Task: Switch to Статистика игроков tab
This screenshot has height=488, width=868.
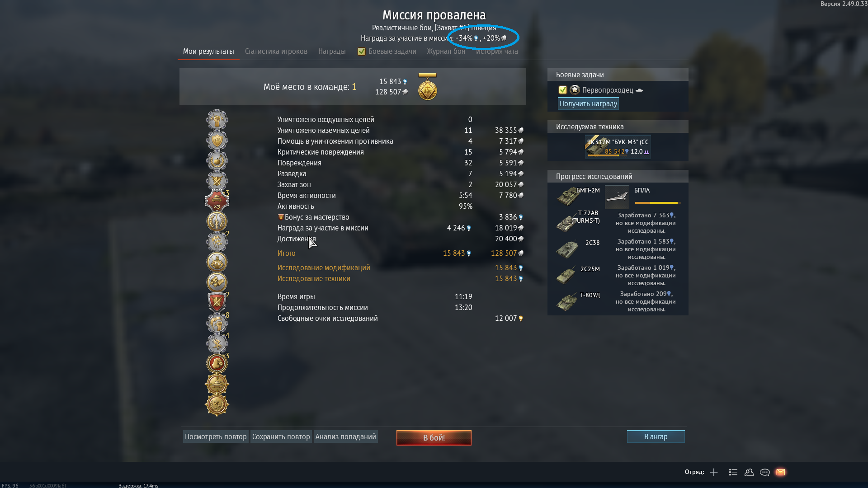Action: click(x=276, y=52)
